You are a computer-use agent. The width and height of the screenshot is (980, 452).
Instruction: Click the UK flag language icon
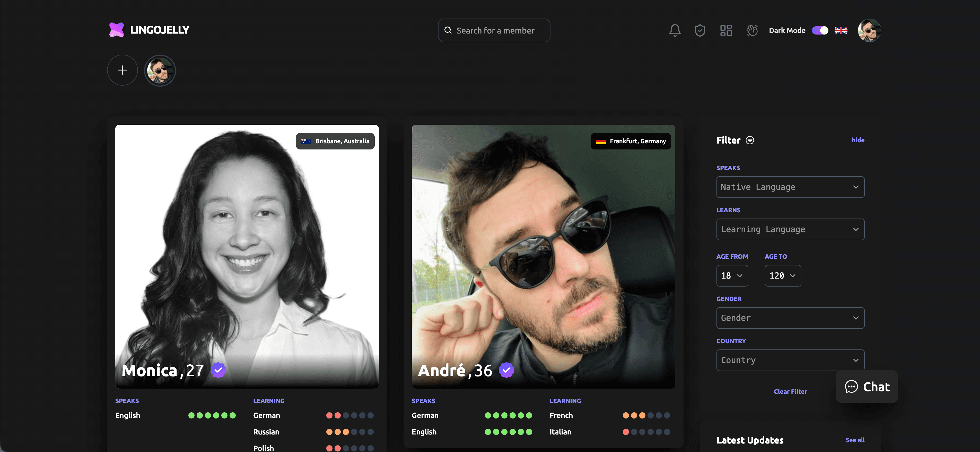pyautogui.click(x=841, y=30)
